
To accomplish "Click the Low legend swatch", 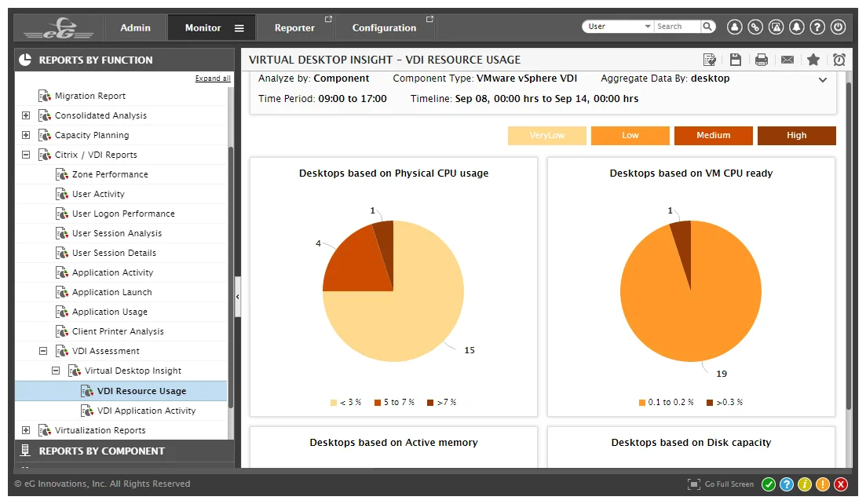I will (x=630, y=135).
